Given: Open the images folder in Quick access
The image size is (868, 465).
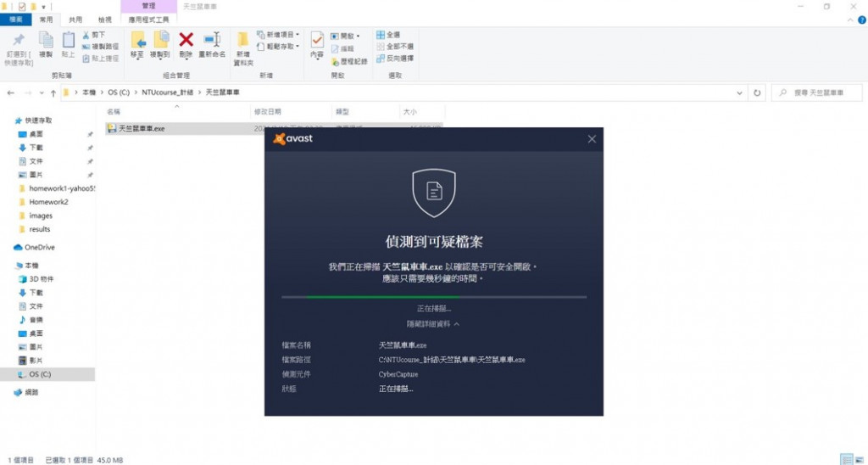Looking at the screenshot, I should [x=36, y=216].
